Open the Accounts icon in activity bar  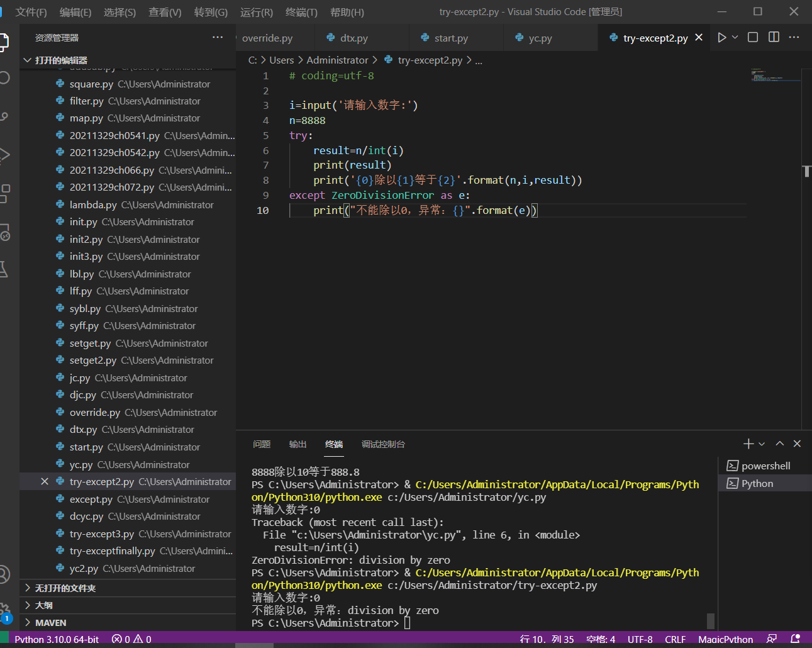(5, 574)
